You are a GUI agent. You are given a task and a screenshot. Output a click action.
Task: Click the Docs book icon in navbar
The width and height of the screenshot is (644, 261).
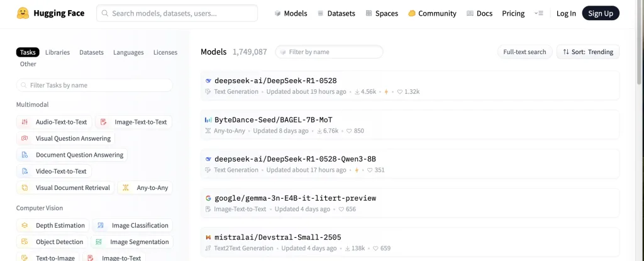click(x=470, y=13)
